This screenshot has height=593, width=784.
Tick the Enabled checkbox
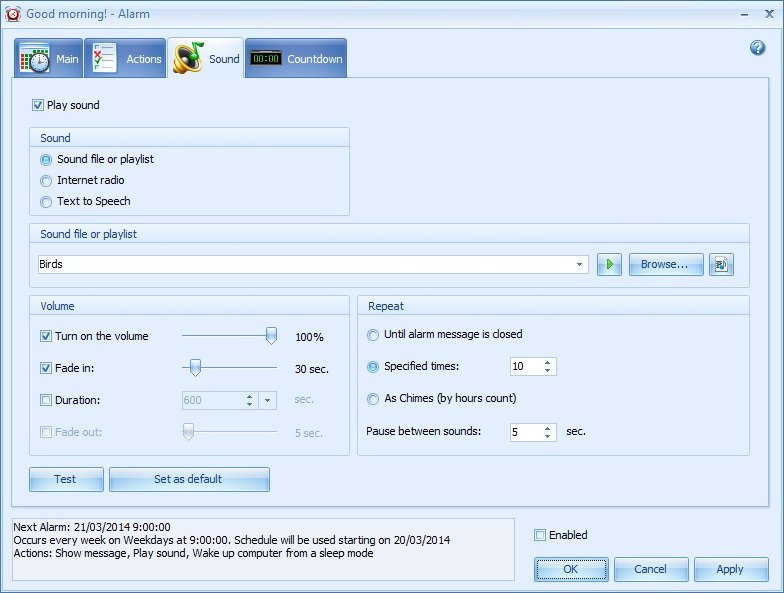pos(541,535)
